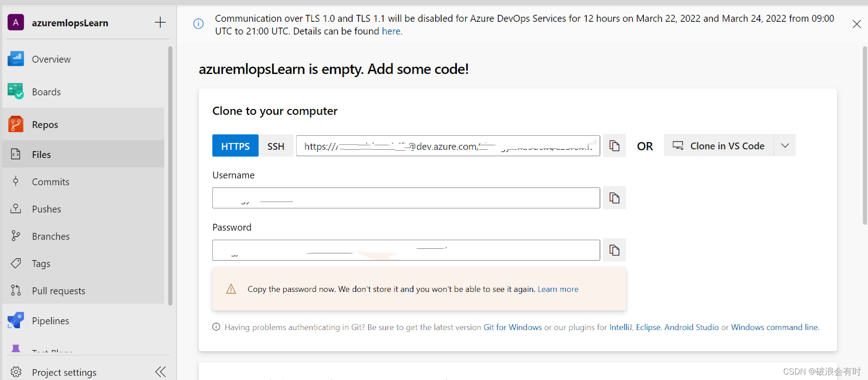The height and width of the screenshot is (380, 868).
Task: Open the Repos section icon
Action: 16,124
